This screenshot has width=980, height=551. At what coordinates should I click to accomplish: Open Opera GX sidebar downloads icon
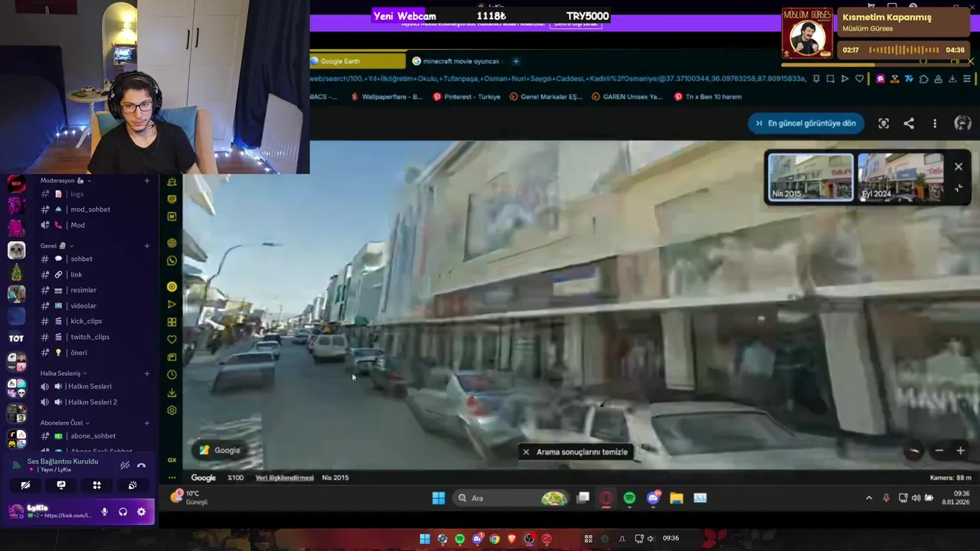pyautogui.click(x=171, y=393)
